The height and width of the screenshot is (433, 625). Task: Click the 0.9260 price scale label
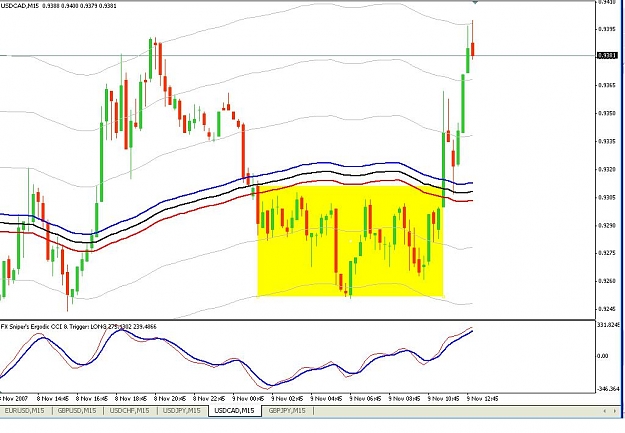[x=607, y=281]
